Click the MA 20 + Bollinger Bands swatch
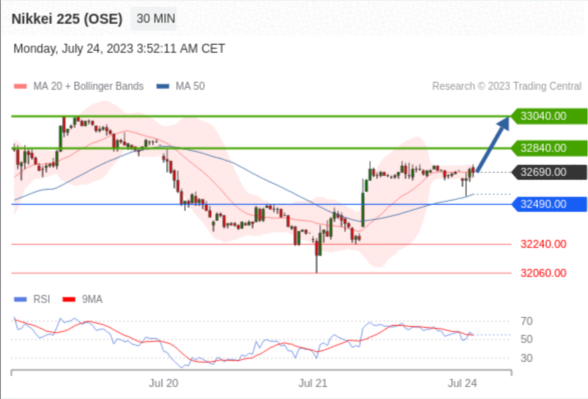Image resolution: width=588 pixels, height=399 pixels. click(x=20, y=86)
